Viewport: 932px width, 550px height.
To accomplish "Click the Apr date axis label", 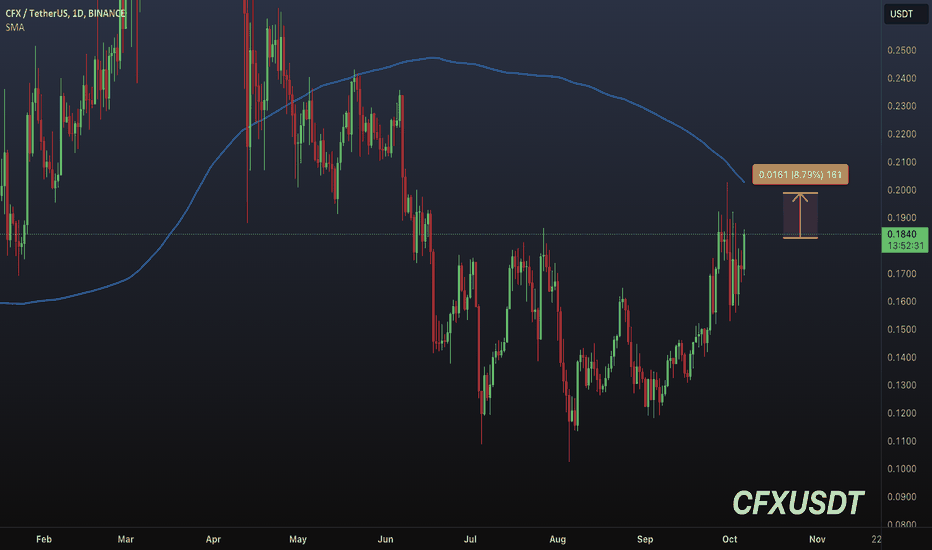I will (213, 539).
